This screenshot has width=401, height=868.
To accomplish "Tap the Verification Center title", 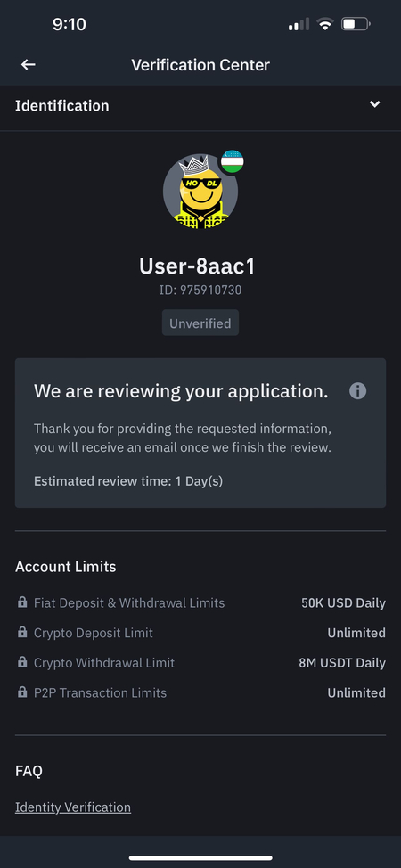I will (x=200, y=65).
